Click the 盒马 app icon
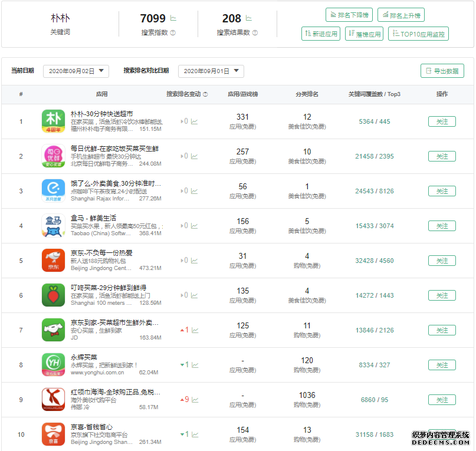The height and width of the screenshot is (451, 476). click(53, 226)
